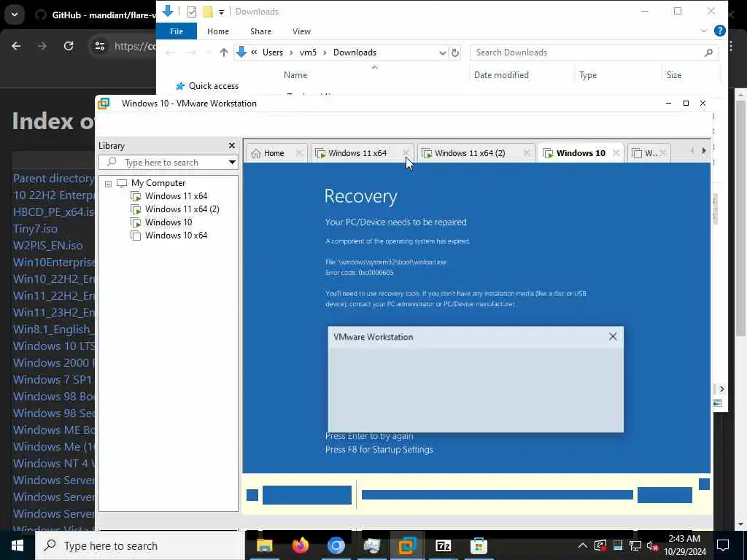Sort files by Name column

295,75
